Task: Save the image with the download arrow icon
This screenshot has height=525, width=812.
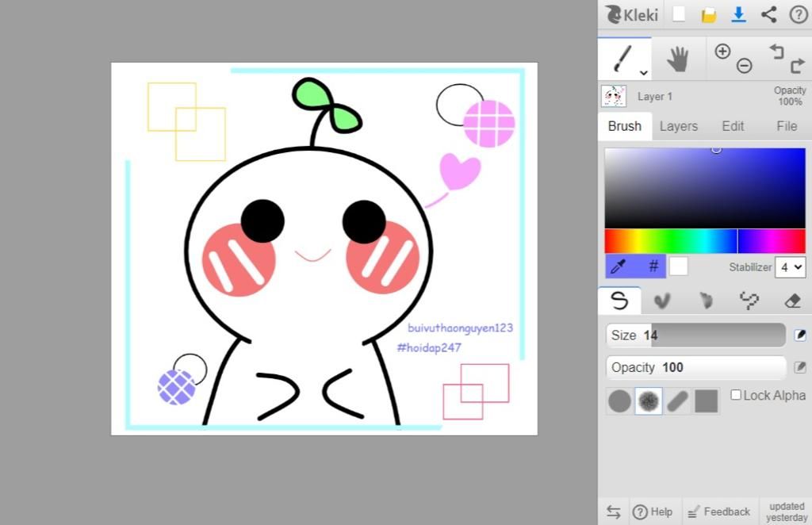Action: click(x=738, y=14)
